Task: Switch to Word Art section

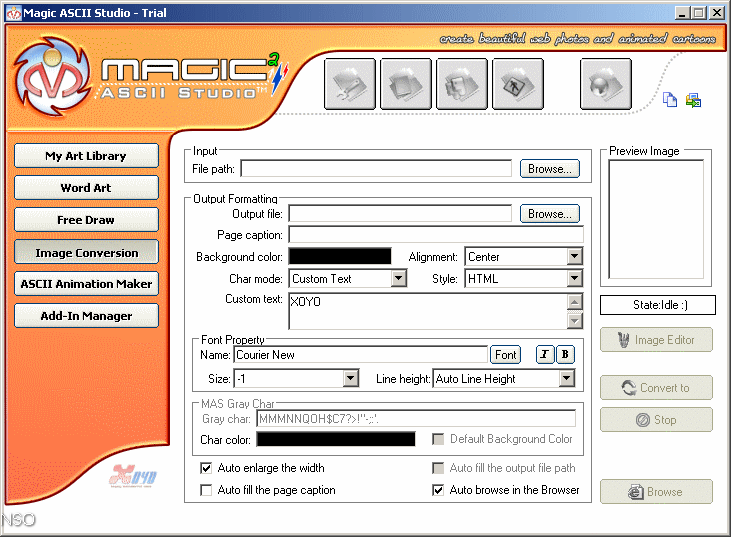Action: click(86, 188)
